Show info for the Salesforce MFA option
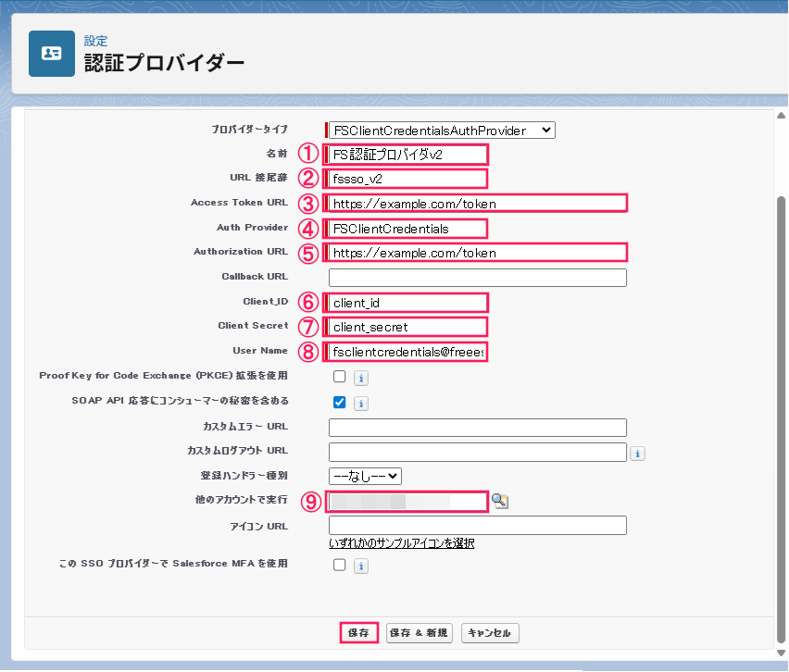789x672 pixels. [x=361, y=566]
